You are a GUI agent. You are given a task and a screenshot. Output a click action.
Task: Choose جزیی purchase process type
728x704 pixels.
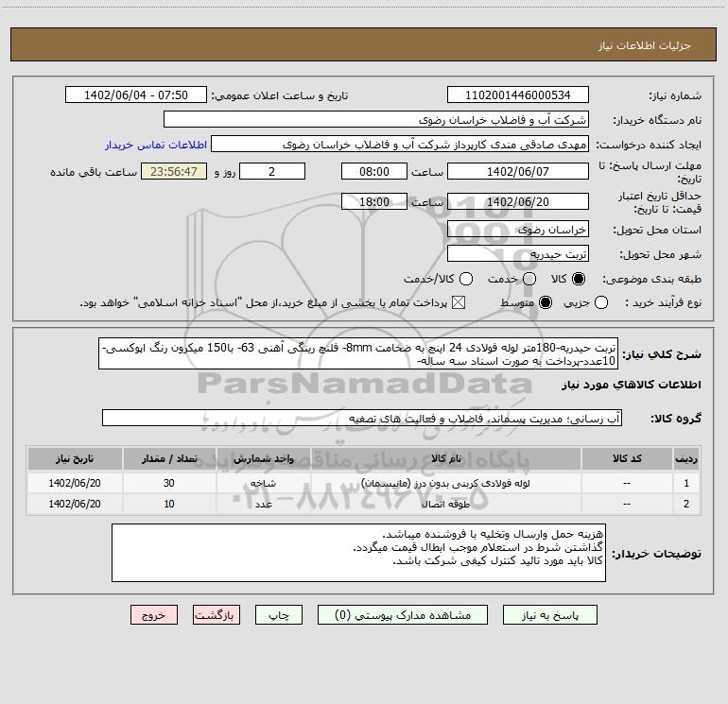(601, 302)
